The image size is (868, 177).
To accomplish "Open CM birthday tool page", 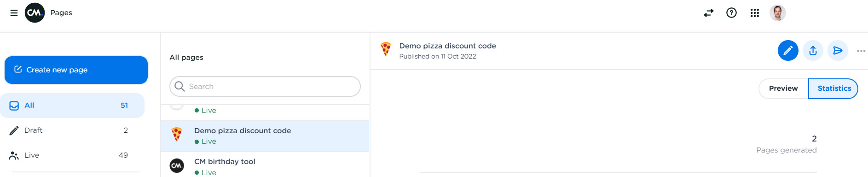I will pyautogui.click(x=265, y=165).
